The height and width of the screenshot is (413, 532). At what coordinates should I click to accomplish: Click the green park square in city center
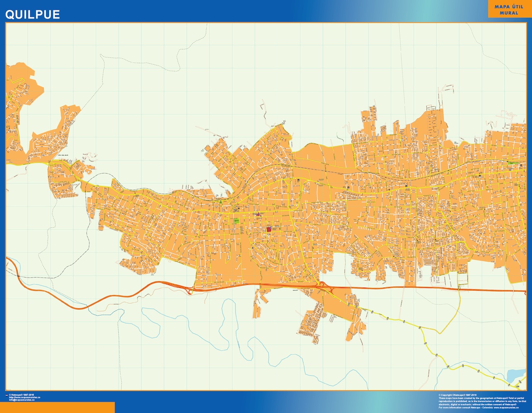tap(236, 221)
